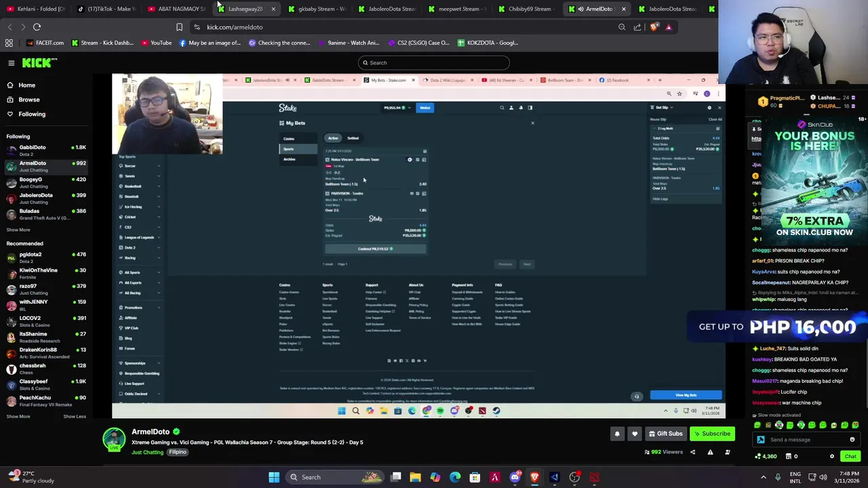Open the Windows Start button
Viewport: 868px width, 488px height.
274,477
